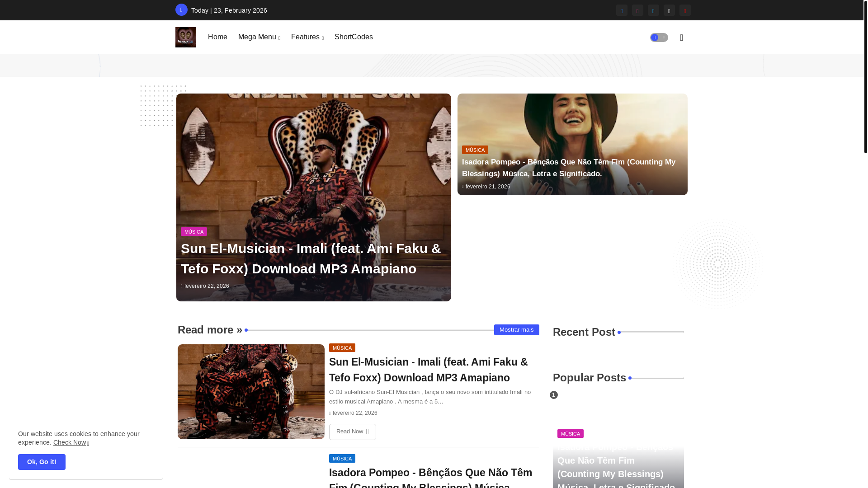Open the ShortCodes menu item

point(354,37)
